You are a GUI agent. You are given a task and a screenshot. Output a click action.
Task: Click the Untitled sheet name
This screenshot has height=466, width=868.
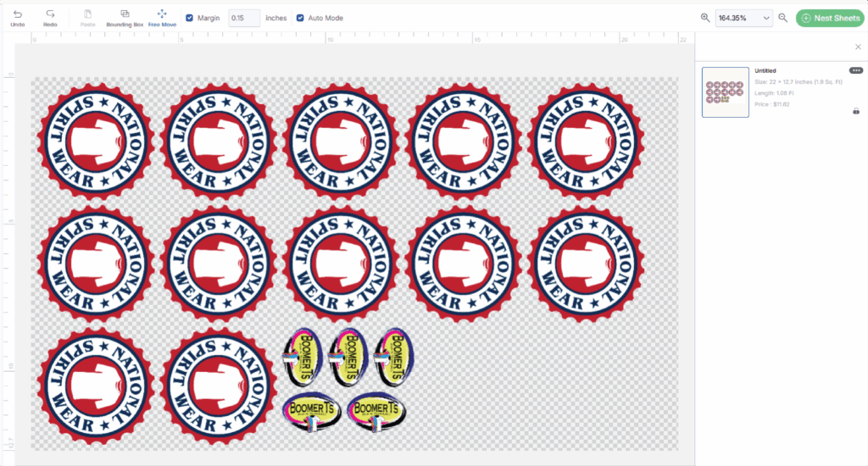tap(765, 71)
